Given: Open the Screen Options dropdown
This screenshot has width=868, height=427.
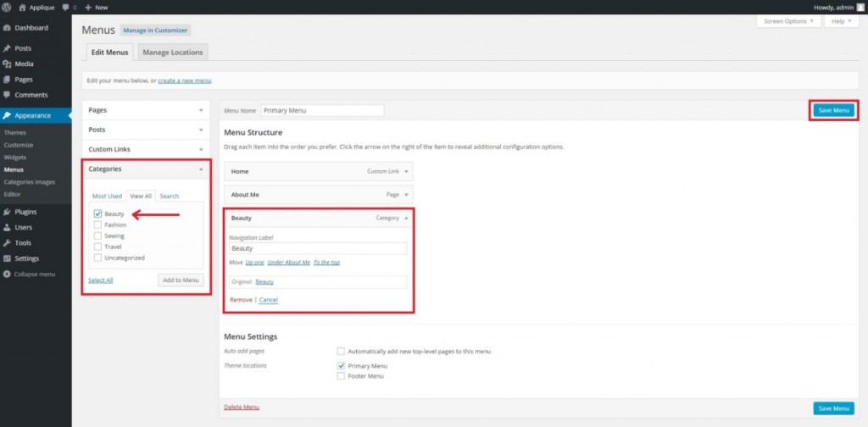Looking at the screenshot, I should click(788, 20).
